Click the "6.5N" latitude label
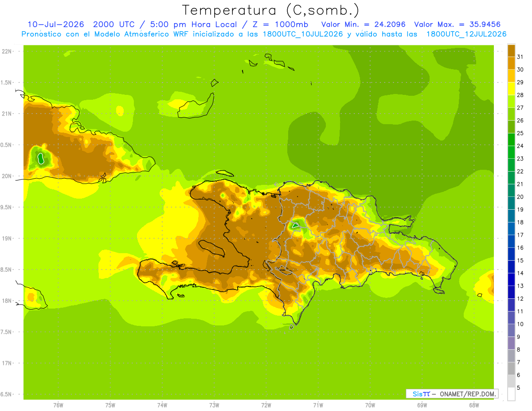Viewport: 532px width, 411px height. [x=6, y=394]
